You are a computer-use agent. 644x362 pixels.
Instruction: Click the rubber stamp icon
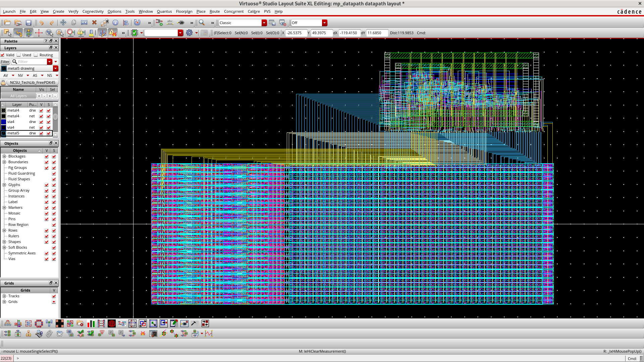29,334
